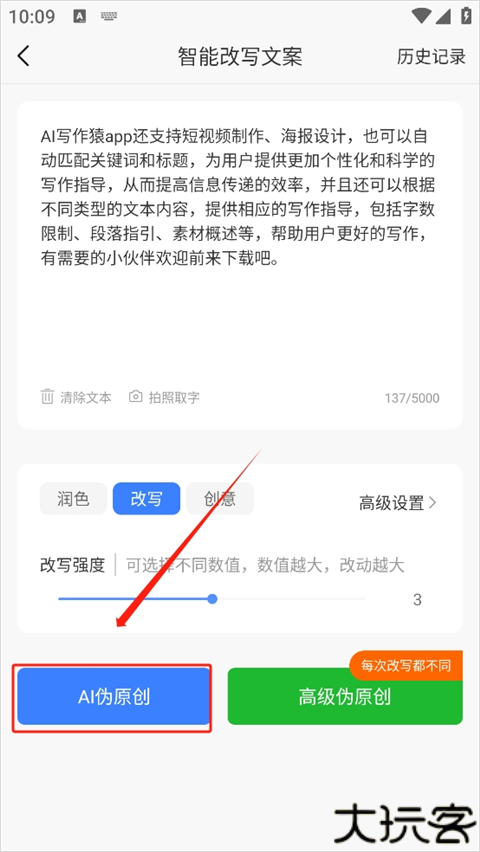The width and height of the screenshot is (480, 852).
Task: Select the 润色 mode option
Action: [73, 499]
